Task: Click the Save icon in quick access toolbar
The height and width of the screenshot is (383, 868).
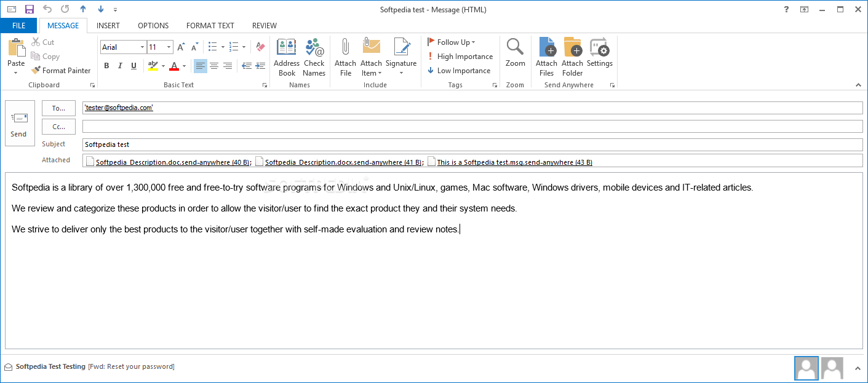Action: click(30, 9)
